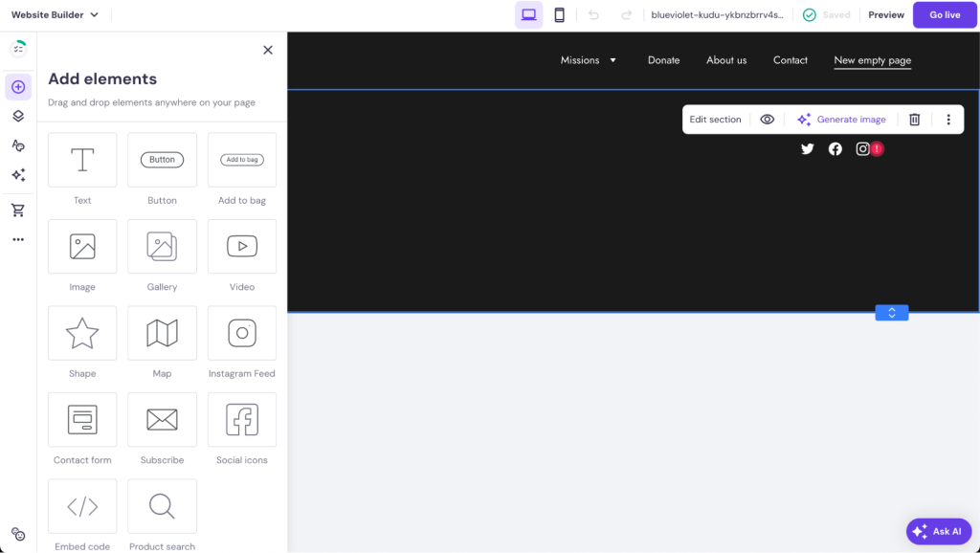Open the Website styles sidebar icon
Image resolution: width=980 pixels, height=553 pixels.
pos(17,145)
